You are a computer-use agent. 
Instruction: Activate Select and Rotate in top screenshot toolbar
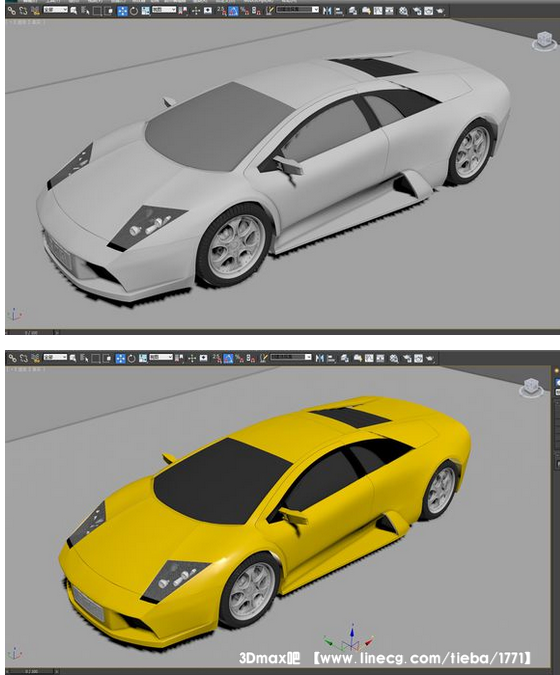click(x=134, y=10)
